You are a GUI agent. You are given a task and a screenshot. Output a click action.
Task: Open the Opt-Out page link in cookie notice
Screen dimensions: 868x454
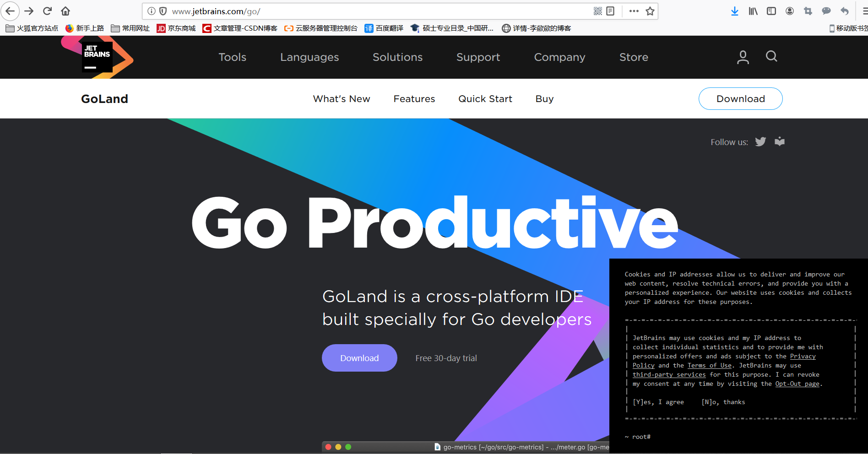[x=797, y=384]
